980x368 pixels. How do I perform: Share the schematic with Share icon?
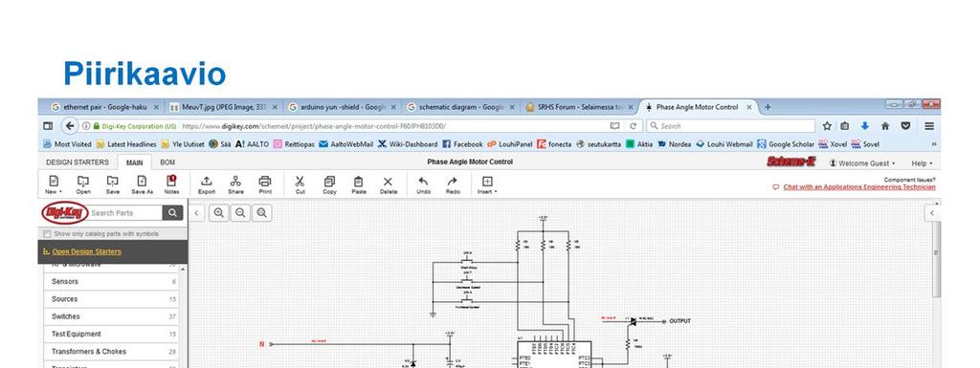point(235,184)
